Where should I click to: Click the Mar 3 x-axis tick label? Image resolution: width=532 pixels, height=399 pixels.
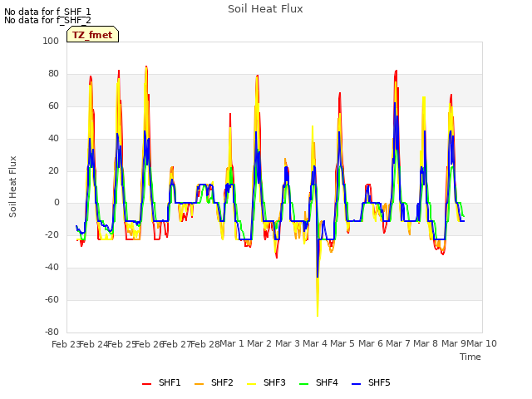[x=288, y=343]
